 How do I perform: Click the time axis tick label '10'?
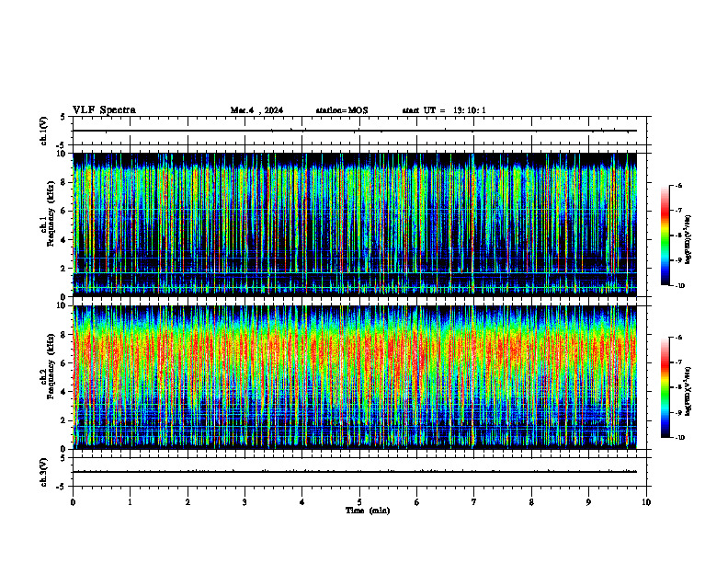coord(646,502)
